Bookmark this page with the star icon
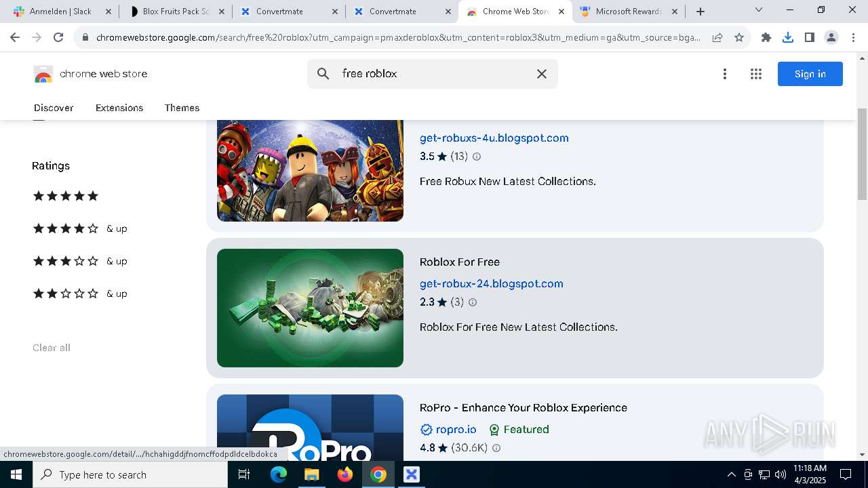 [x=739, y=37]
